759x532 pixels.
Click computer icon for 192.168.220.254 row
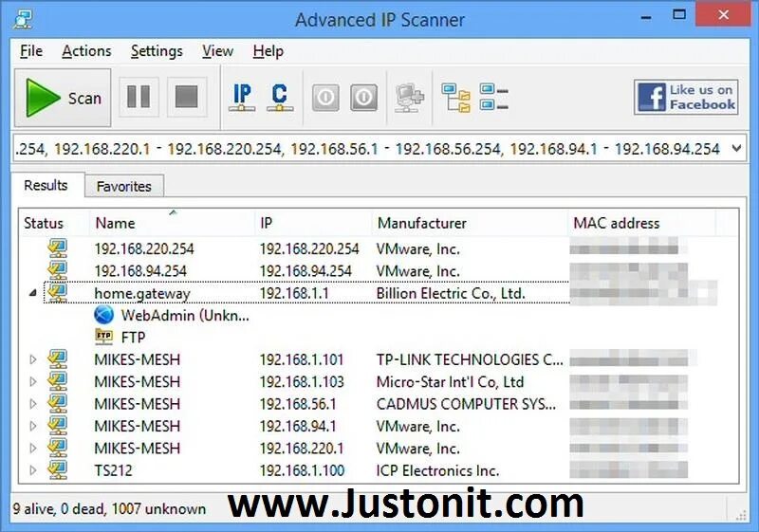pyautogui.click(x=57, y=248)
